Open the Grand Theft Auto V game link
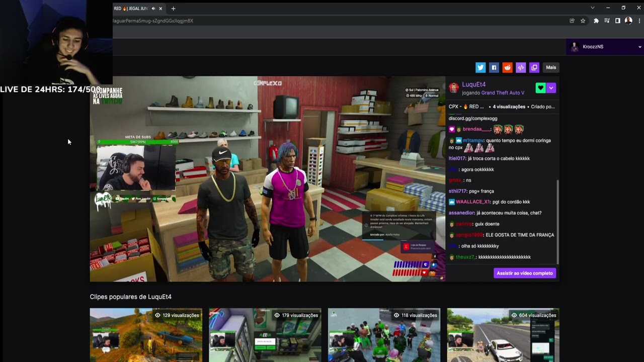 point(503,93)
